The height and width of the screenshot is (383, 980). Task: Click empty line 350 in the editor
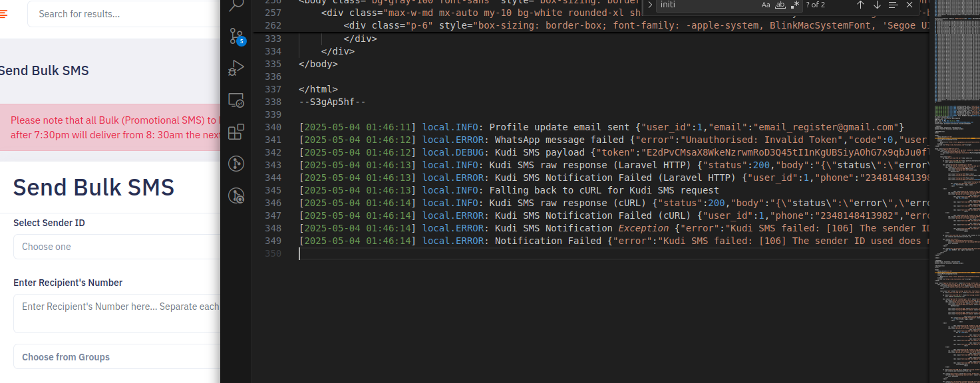[x=612, y=253]
